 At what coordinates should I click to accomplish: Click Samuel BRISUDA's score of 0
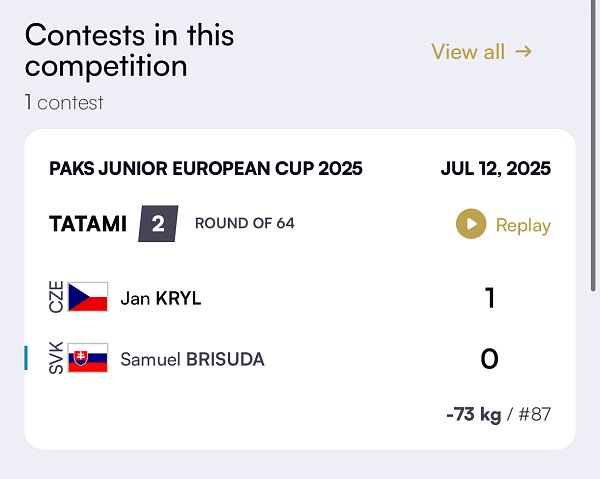point(489,359)
